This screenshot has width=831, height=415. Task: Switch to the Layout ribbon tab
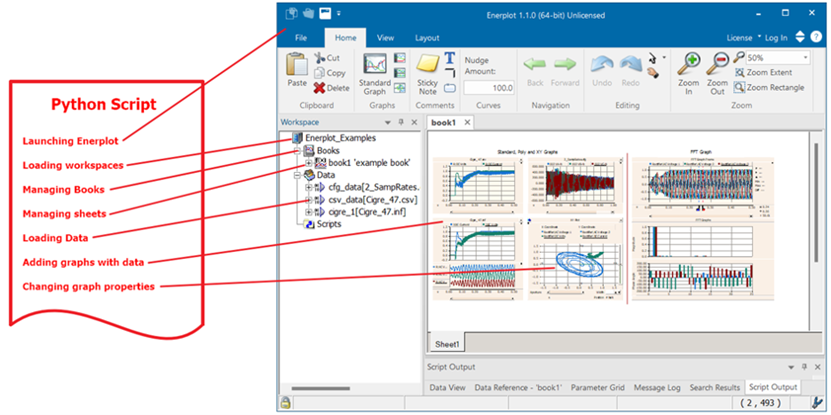coord(427,38)
